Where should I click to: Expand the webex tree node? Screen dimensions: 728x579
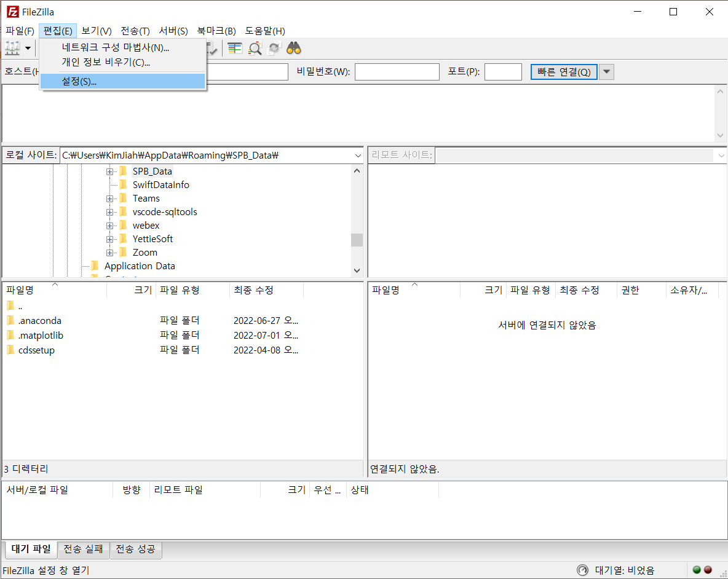pos(109,226)
